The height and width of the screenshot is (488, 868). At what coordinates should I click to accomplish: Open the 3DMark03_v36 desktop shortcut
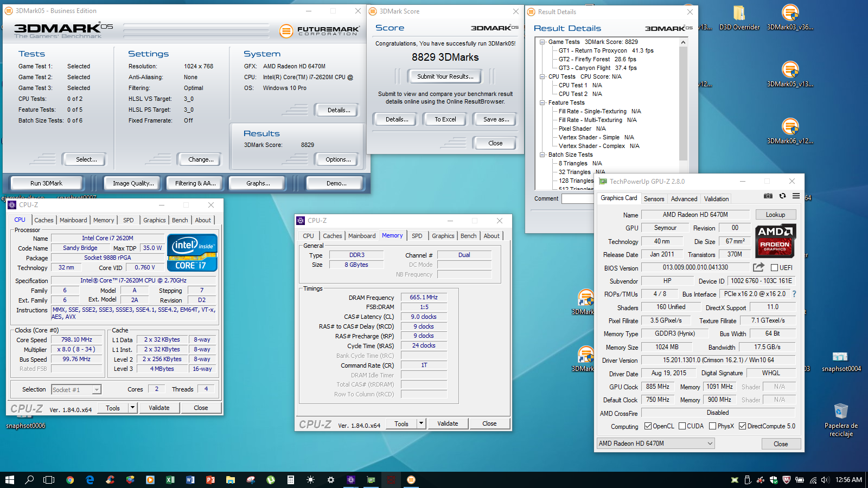(790, 17)
